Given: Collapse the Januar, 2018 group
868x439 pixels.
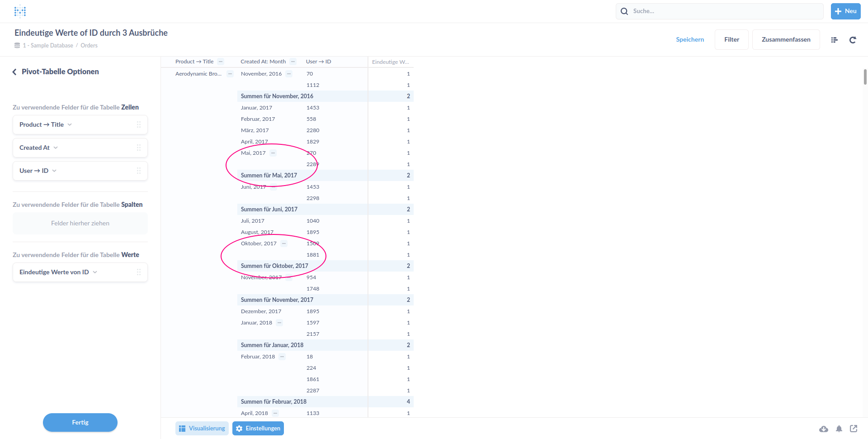Looking at the screenshot, I should (x=279, y=323).
